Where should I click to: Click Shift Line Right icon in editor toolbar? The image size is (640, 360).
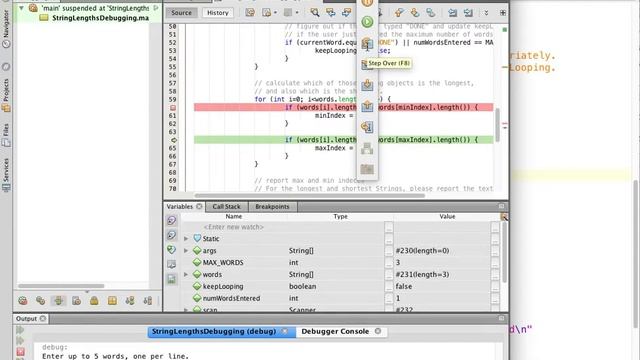pyautogui.click(x=468, y=13)
